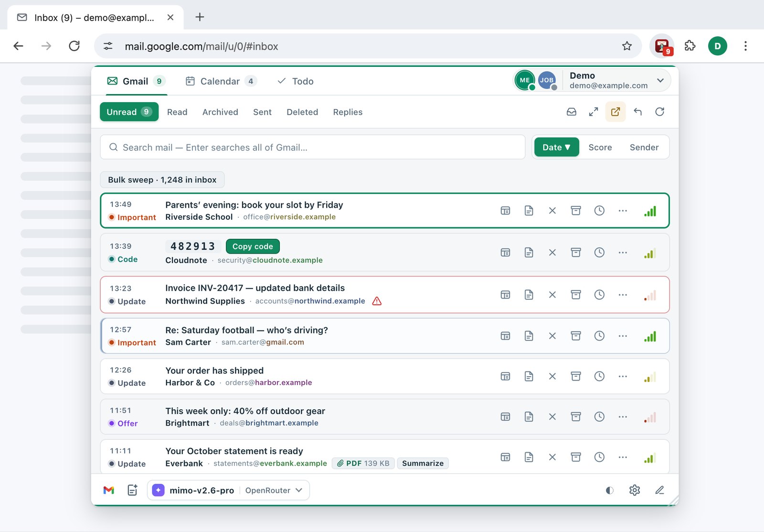Bookmark this page with the star
The image size is (764, 532).
pos(627,46)
